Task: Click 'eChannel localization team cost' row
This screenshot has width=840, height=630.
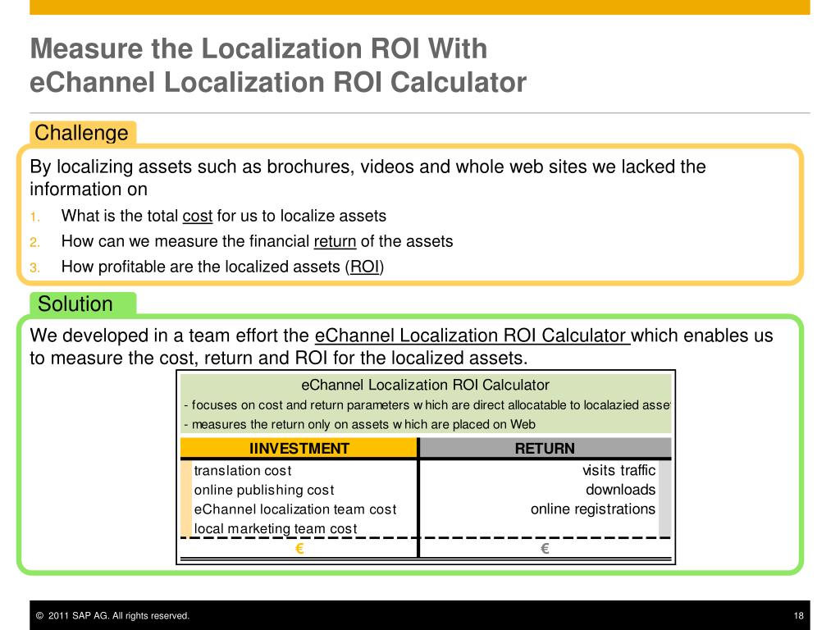Action: (295, 509)
